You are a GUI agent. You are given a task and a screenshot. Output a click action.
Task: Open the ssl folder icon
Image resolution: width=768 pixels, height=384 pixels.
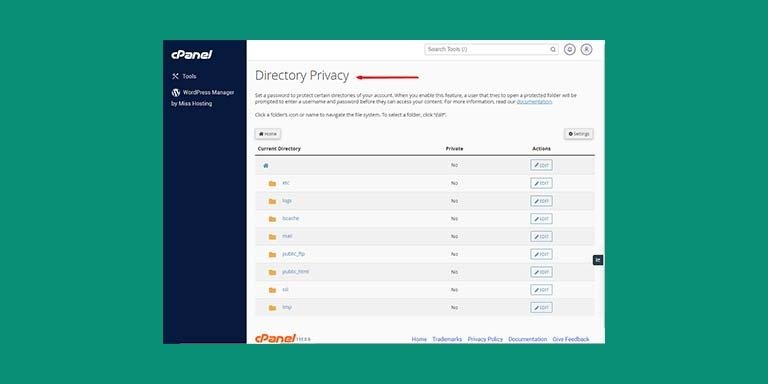point(272,290)
